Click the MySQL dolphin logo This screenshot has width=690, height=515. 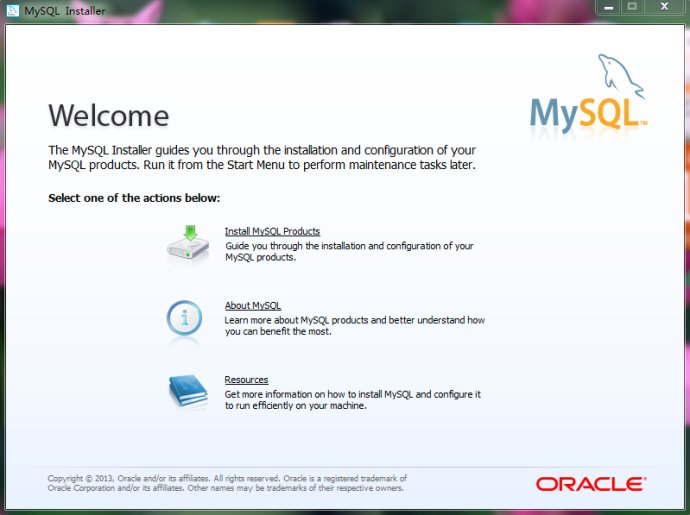click(x=589, y=95)
